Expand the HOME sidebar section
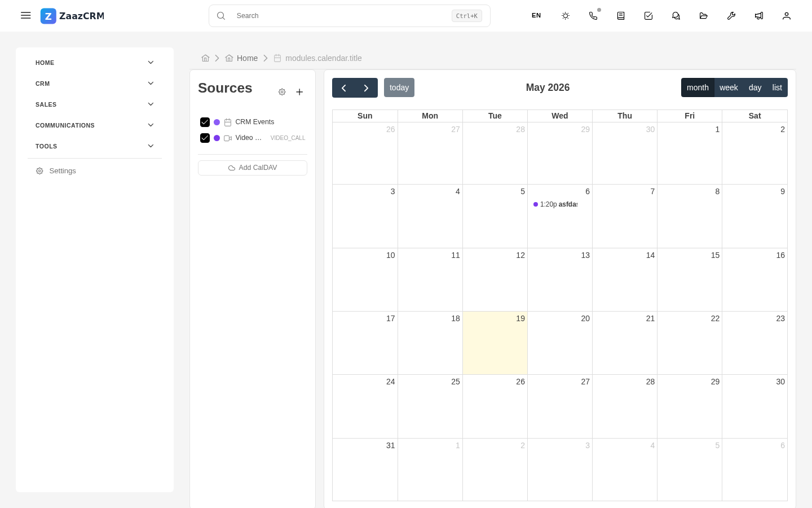This screenshot has height=508, width=812. pyautogui.click(x=95, y=63)
